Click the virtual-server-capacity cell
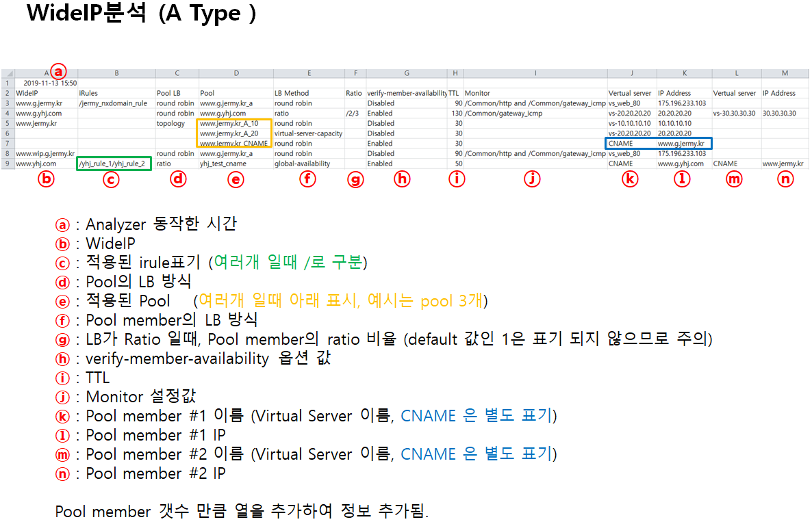The height and width of the screenshot is (524, 812). 308,133
